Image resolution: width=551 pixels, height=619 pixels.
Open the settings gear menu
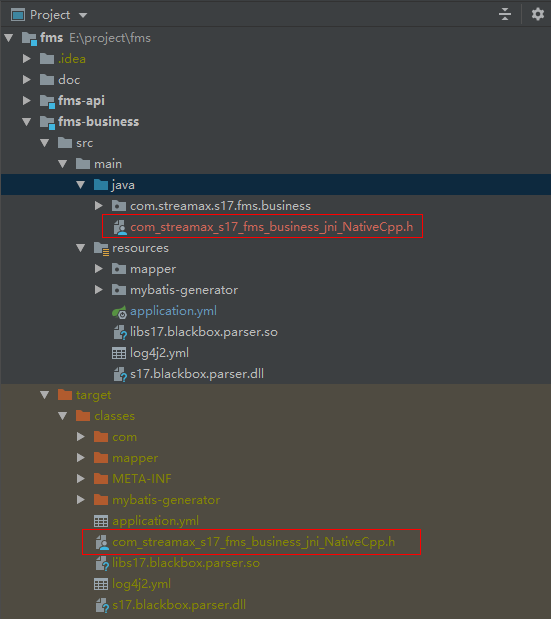[538, 14]
